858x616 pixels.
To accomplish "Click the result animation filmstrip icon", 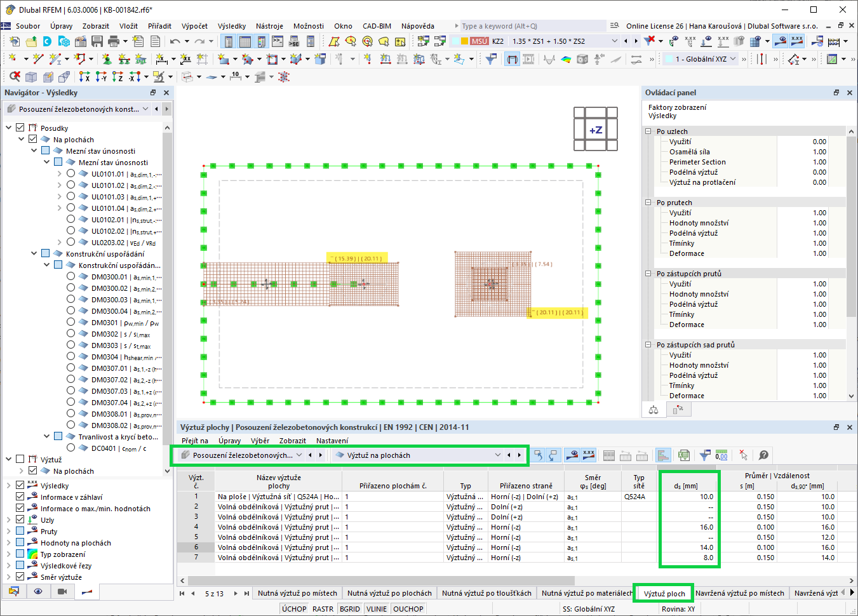I will point(528,59).
